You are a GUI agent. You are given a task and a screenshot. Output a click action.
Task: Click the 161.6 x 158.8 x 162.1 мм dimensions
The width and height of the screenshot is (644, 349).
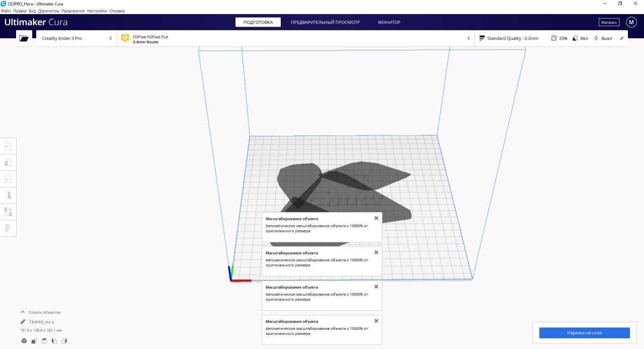pos(41,330)
